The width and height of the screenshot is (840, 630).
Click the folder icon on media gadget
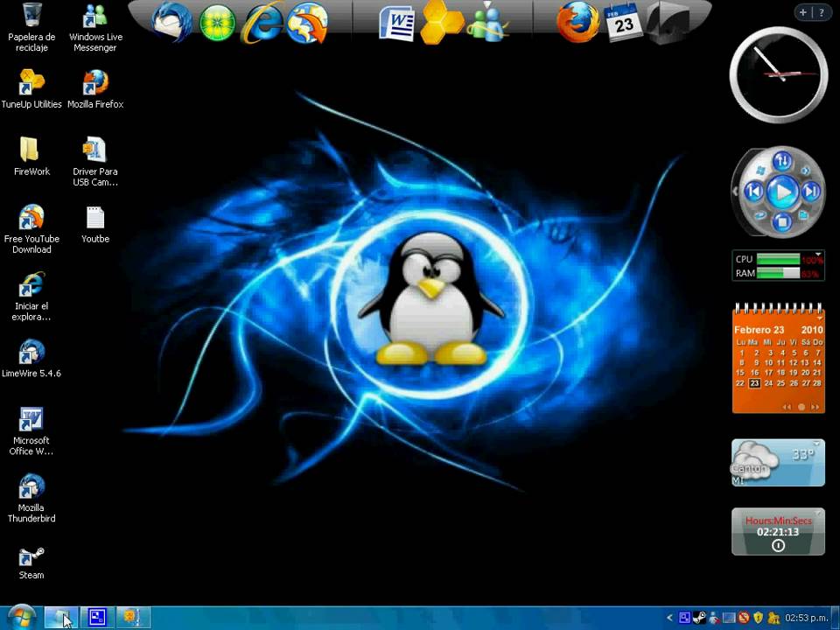click(x=803, y=215)
